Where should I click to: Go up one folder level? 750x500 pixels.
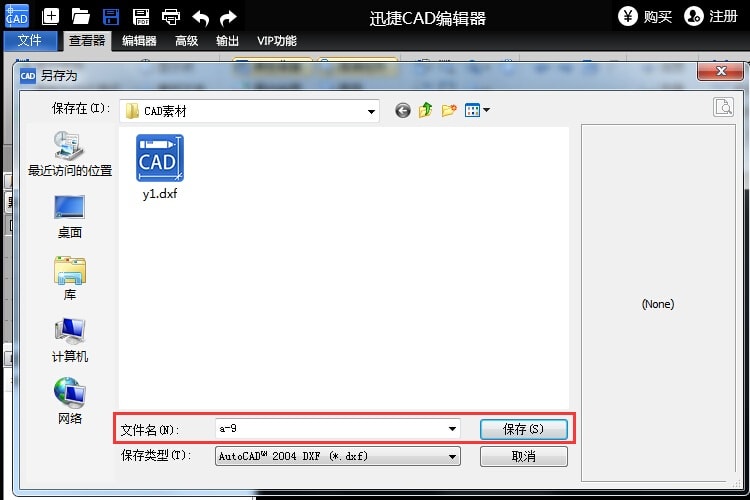[x=425, y=111]
